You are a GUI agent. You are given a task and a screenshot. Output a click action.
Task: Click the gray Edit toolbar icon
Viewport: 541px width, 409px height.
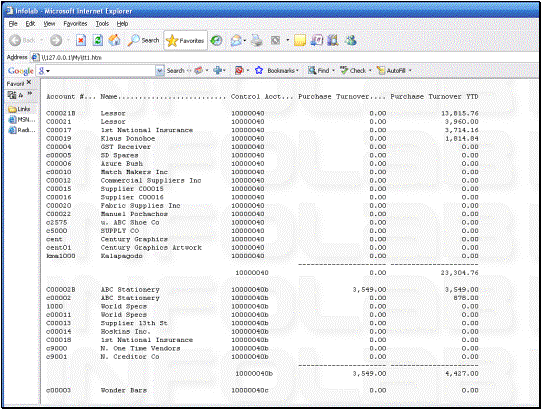tap(275, 41)
